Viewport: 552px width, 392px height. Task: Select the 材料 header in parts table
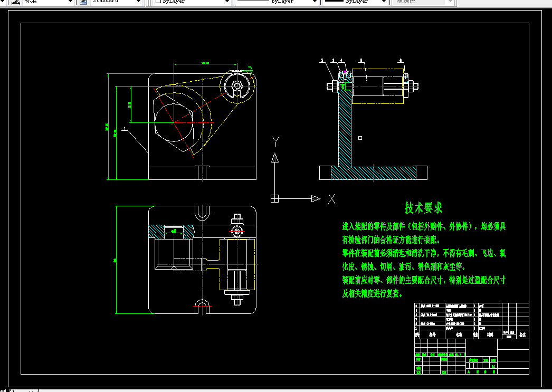tap(490, 335)
